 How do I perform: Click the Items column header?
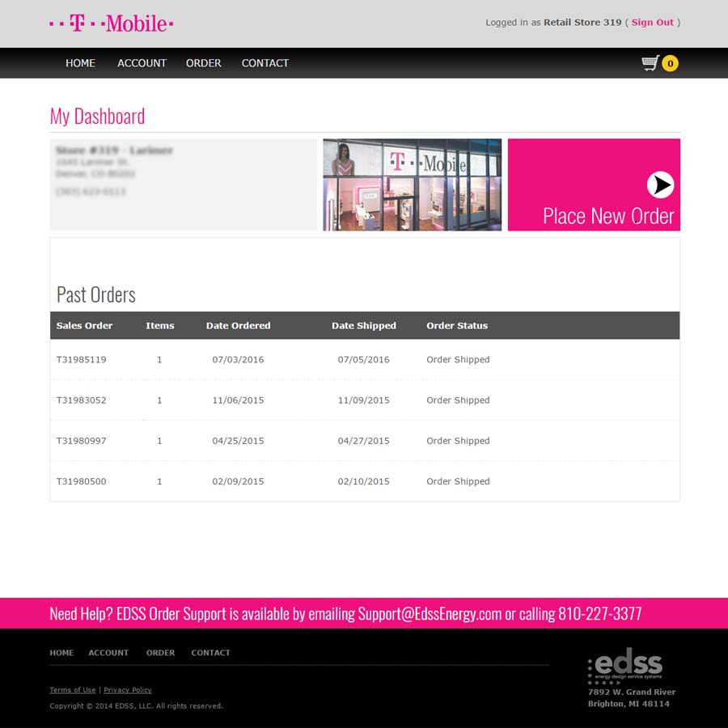[159, 325]
